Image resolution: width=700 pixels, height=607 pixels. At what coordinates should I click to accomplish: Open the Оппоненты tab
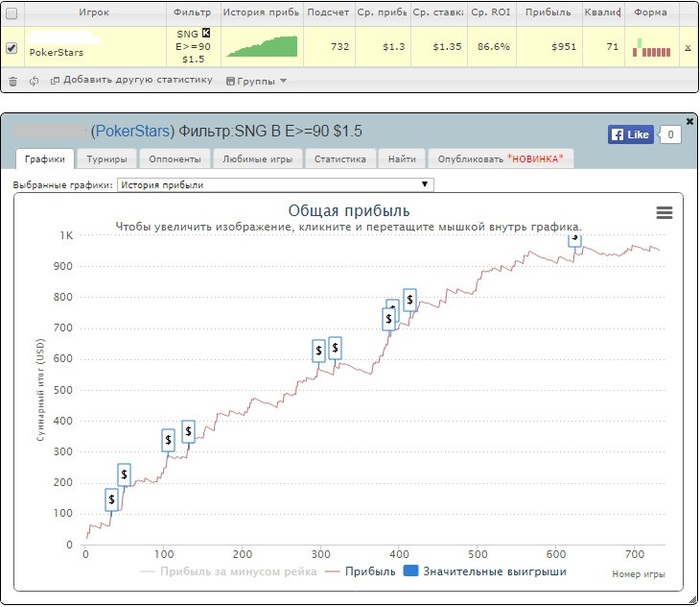[175, 159]
